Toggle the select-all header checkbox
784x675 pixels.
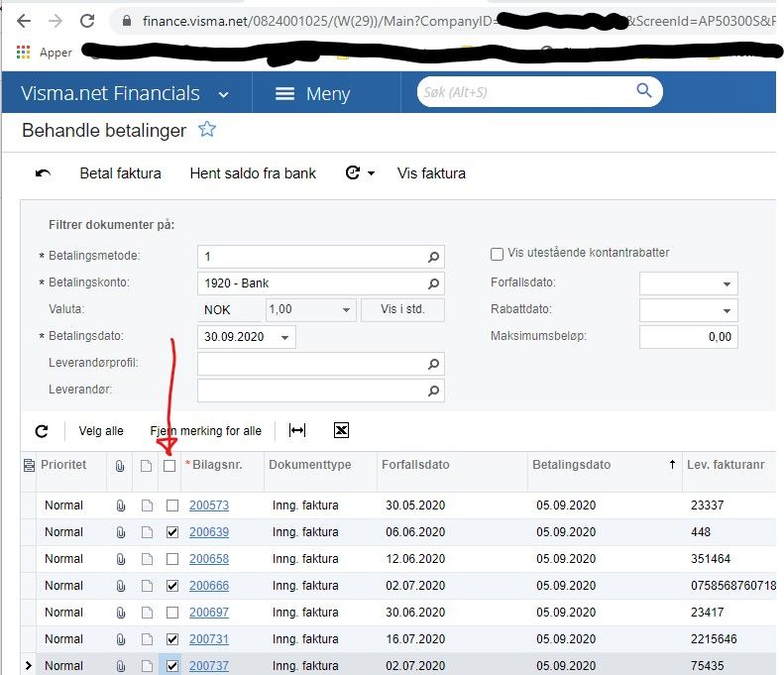(169, 466)
